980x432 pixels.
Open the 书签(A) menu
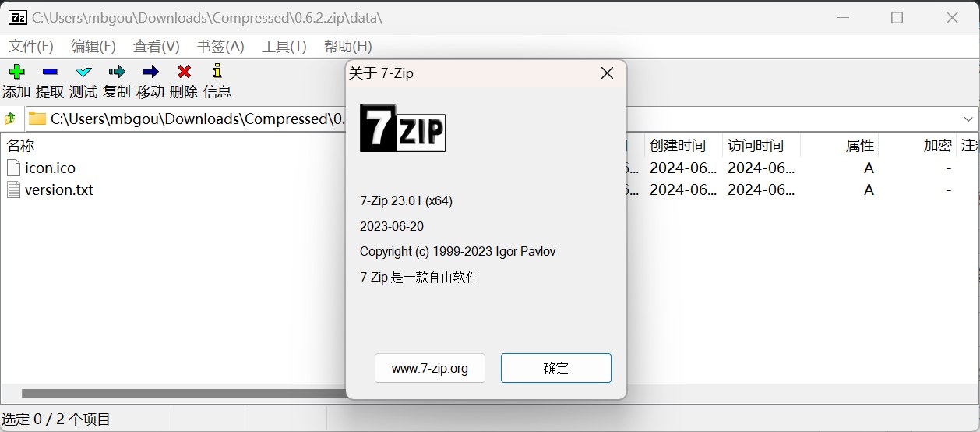click(220, 46)
